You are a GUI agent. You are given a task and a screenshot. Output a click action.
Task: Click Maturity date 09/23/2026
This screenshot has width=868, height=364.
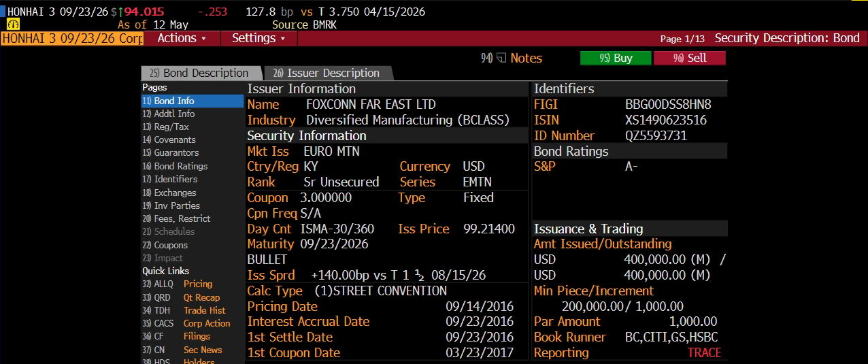[334, 244]
